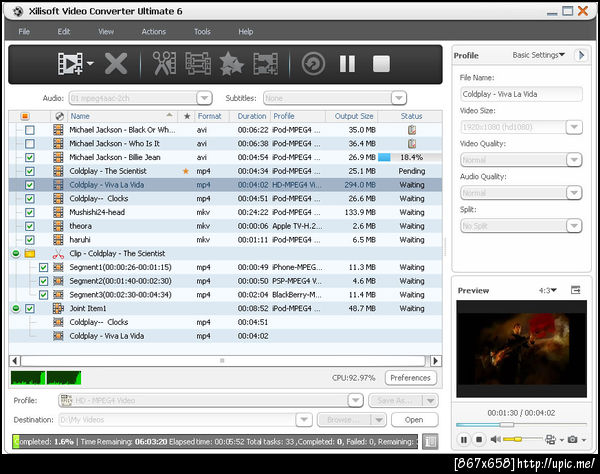The width and height of the screenshot is (600, 474).
Task: Open the Help menu
Action: tap(246, 31)
